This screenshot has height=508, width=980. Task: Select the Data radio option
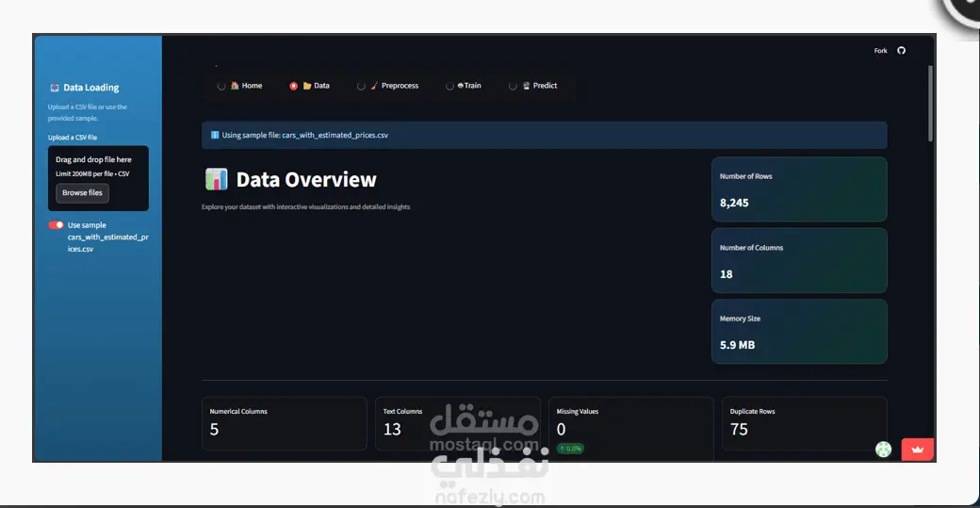pos(293,86)
